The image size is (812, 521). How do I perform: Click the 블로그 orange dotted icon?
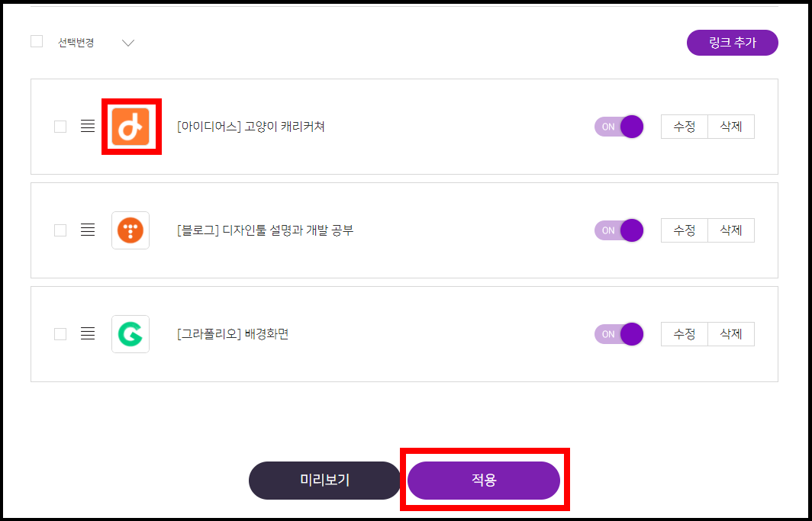click(130, 230)
